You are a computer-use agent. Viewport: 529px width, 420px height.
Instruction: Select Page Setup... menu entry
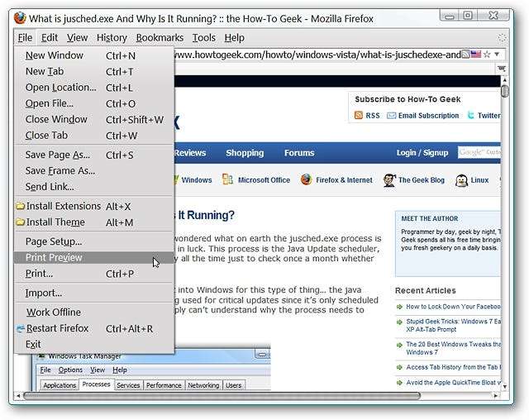pos(94,241)
